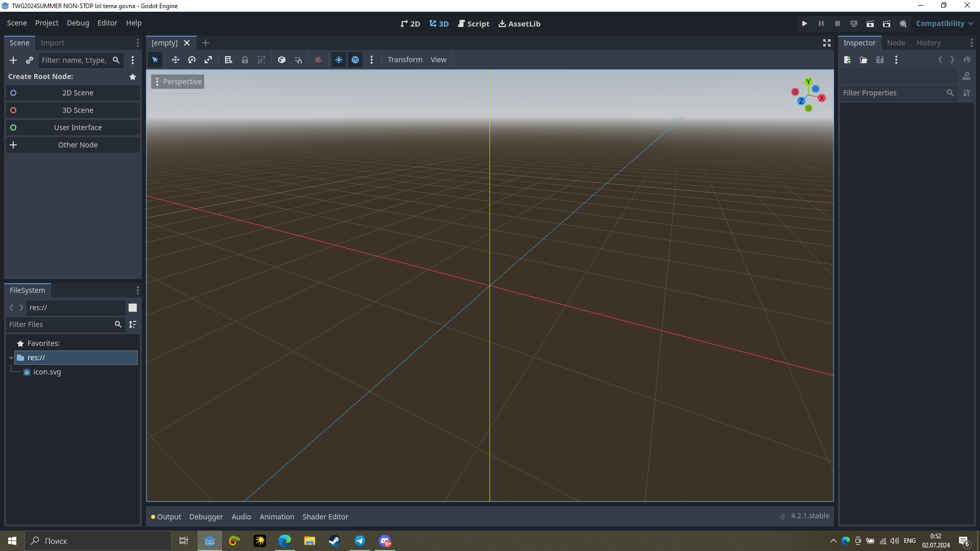Open the Compatibility renderer dropdown

(x=944, y=23)
